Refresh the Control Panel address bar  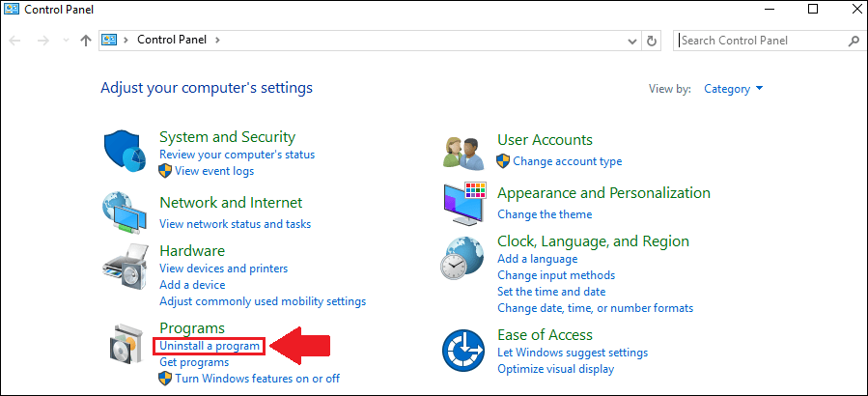[x=652, y=41]
